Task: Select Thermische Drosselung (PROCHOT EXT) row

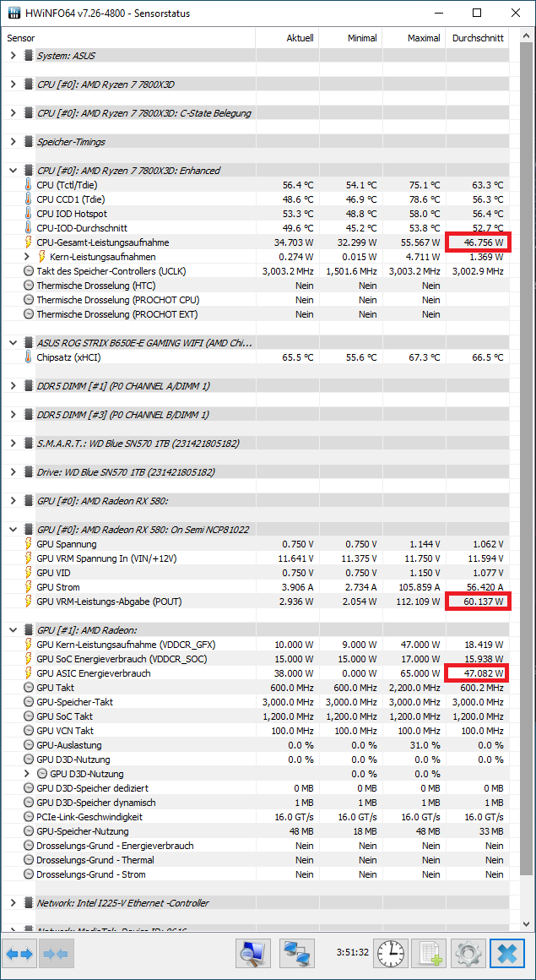Action: [x=256, y=314]
